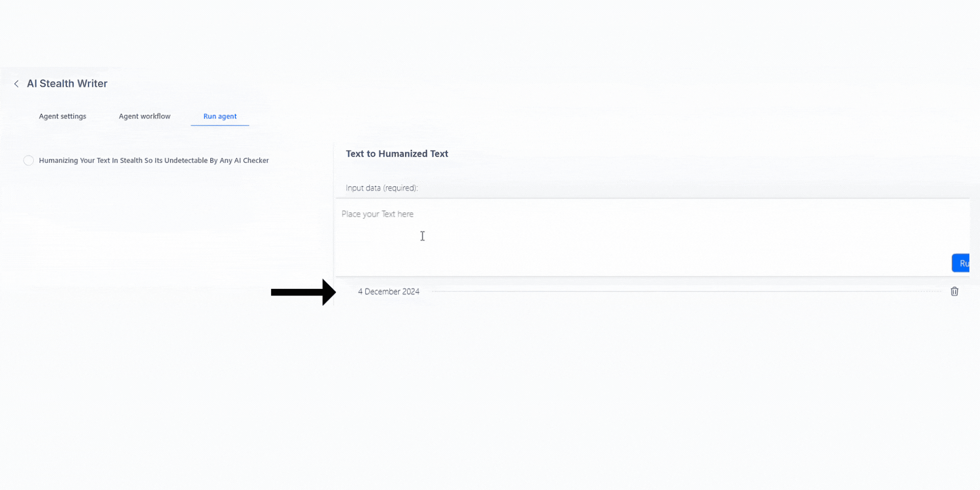Click the word 'Stealth' in the page title
Image resolution: width=980 pixels, height=490 pixels.
(57, 84)
